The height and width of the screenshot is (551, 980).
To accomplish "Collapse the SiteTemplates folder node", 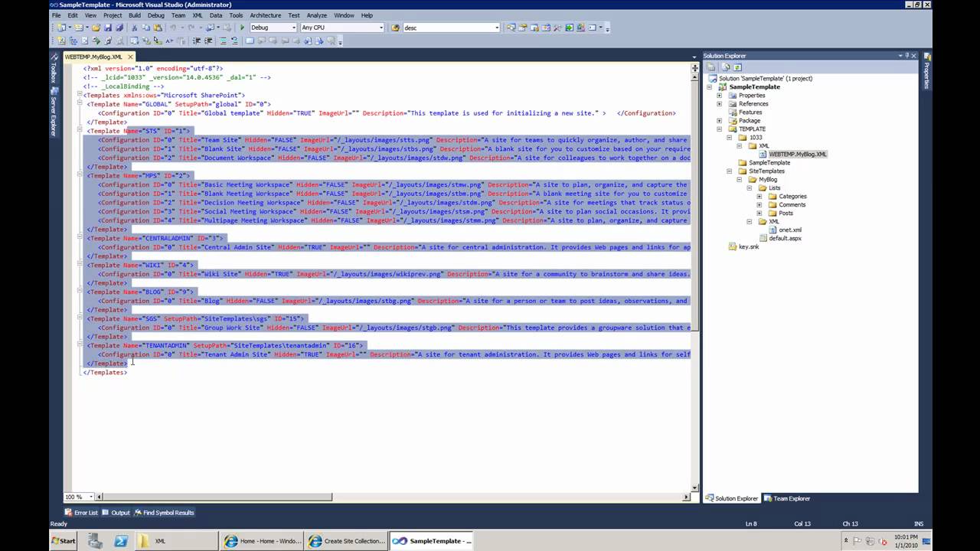I will click(729, 171).
